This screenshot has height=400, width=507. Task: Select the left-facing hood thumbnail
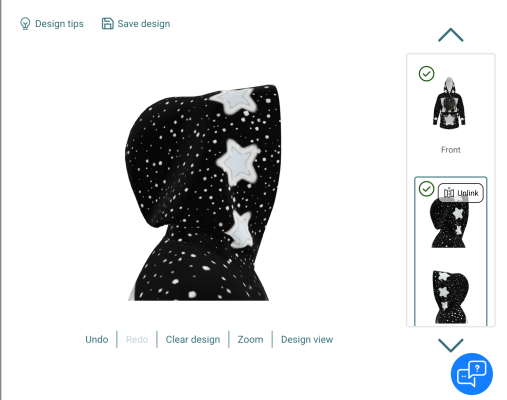pyautogui.click(x=450, y=297)
